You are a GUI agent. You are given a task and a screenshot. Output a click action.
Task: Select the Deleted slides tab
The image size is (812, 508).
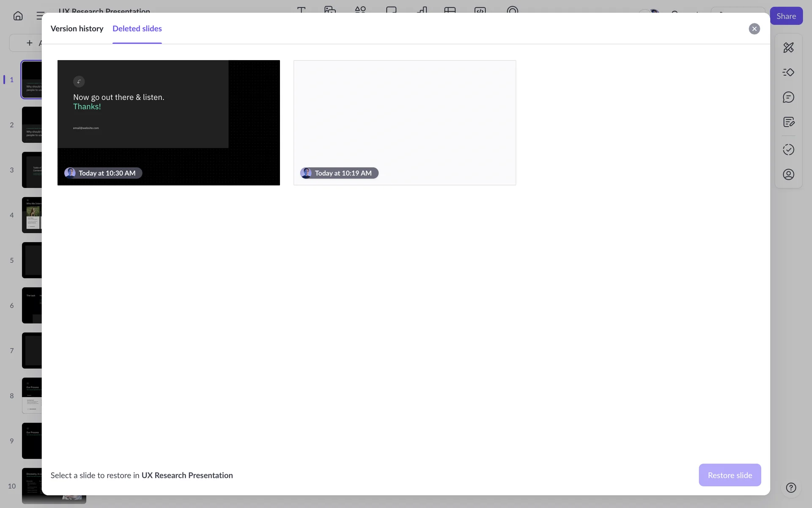pyautogui.click(x=137, y=29)
